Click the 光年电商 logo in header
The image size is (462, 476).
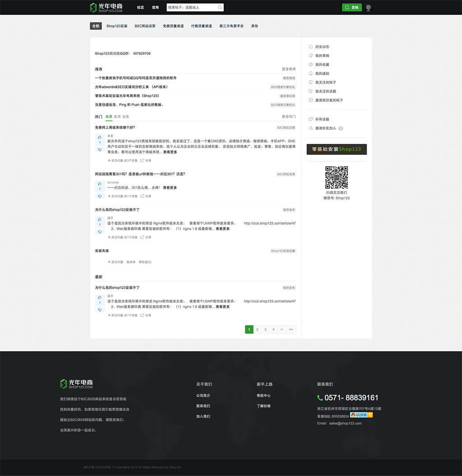(106, 8)
